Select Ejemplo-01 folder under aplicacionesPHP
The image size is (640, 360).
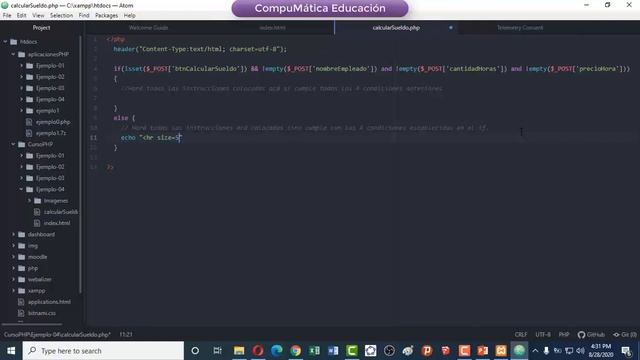[x=50, y=66]
